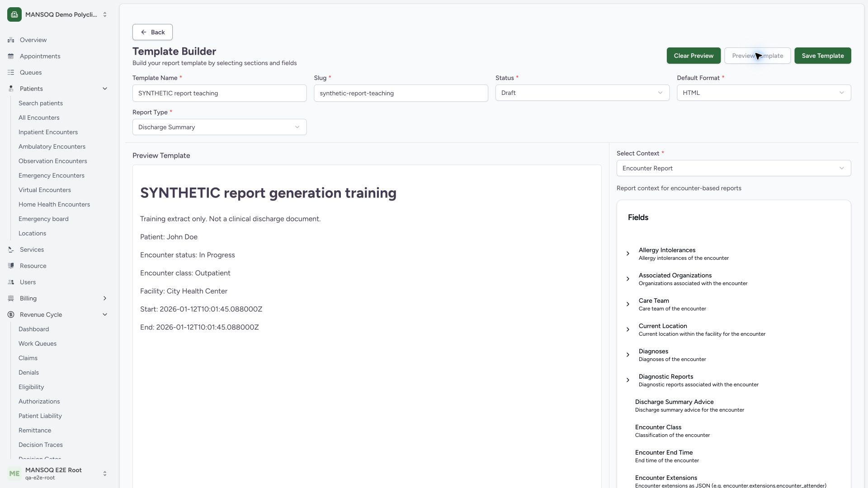Viewport: 868px width, 488px height.
Task: Open the Status dropdown showing Draft
Action: pyautogui.click(x=582, y=93)
